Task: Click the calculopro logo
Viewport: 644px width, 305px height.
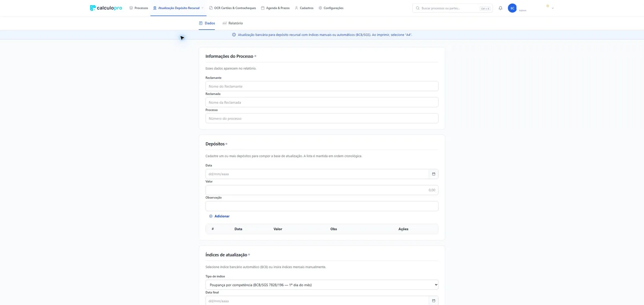Action: pos(106,8)
